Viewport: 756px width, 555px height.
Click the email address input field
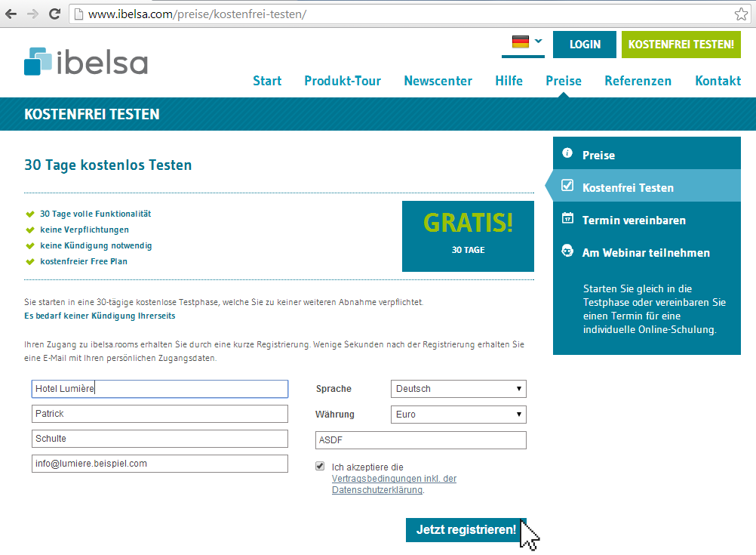point(160,464)
